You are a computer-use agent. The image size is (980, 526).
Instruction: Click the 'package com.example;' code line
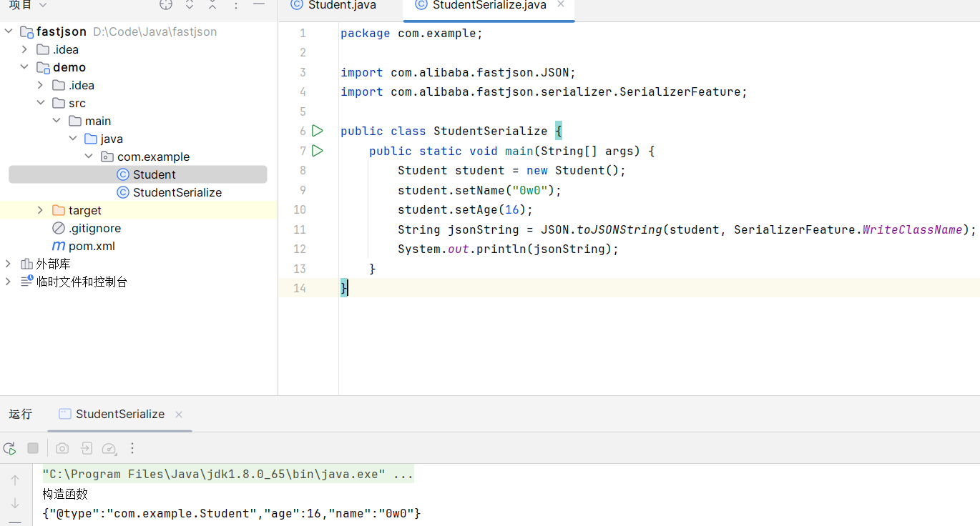point(412,33)
